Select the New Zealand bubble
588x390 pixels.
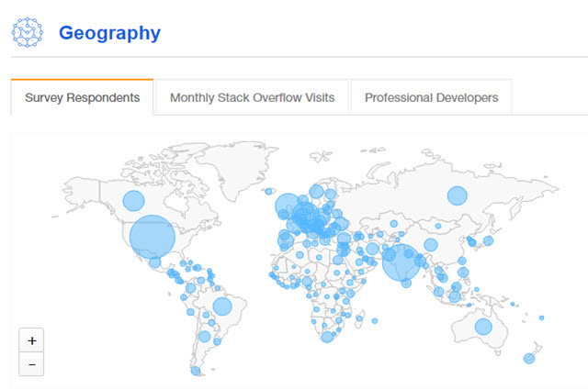pos(529,358)
